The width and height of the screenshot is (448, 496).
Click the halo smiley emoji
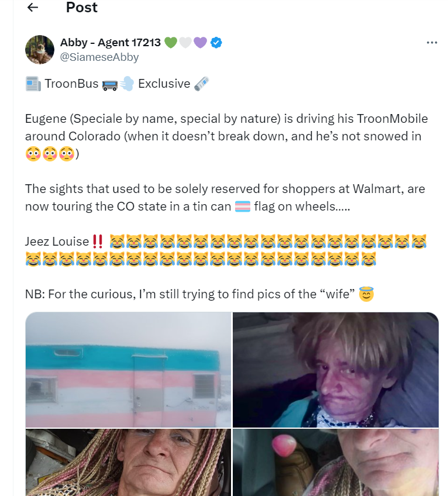pos(366,294)
